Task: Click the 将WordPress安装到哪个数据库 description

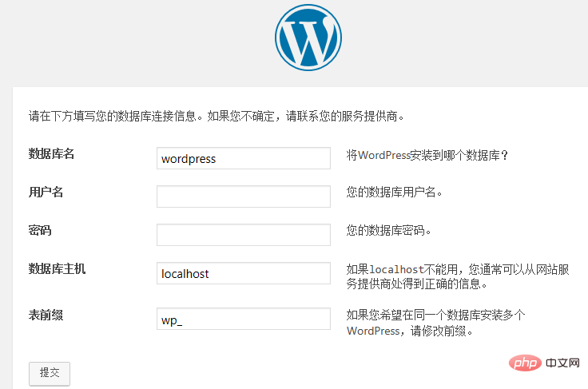Action: point(427,156)
